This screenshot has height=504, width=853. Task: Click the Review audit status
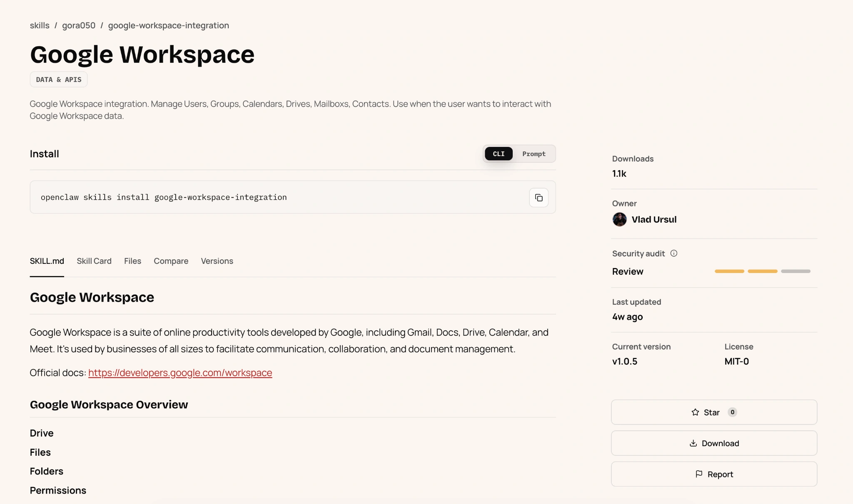(x=628, y=271)
